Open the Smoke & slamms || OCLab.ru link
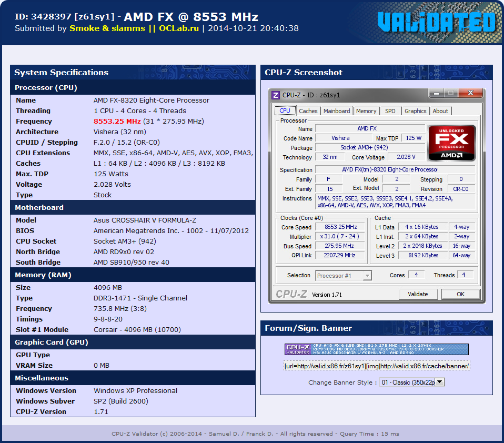Screen dimensions: 504x443 (x=134, y=28)
